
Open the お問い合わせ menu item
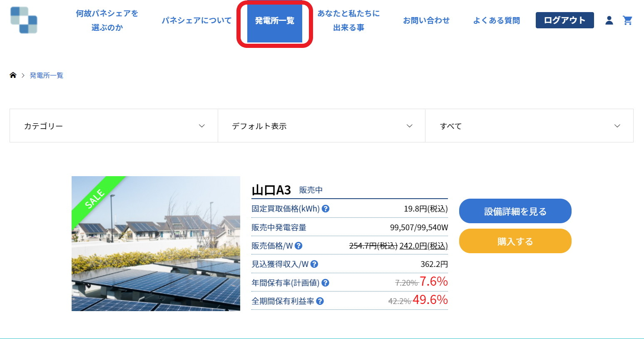(426, 20)
